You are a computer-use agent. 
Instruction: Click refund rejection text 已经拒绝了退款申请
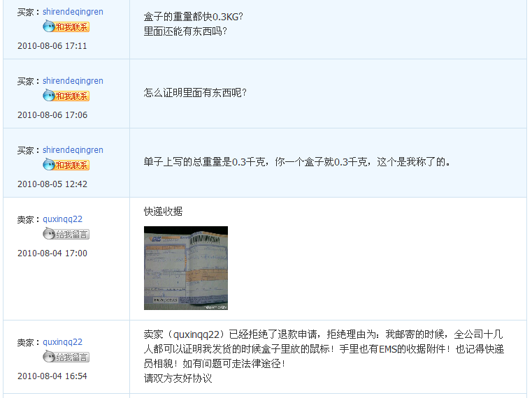pos(273,334)
